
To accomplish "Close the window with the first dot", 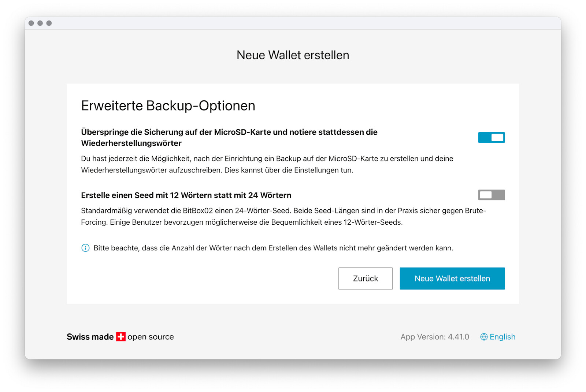I will (31, 23).
